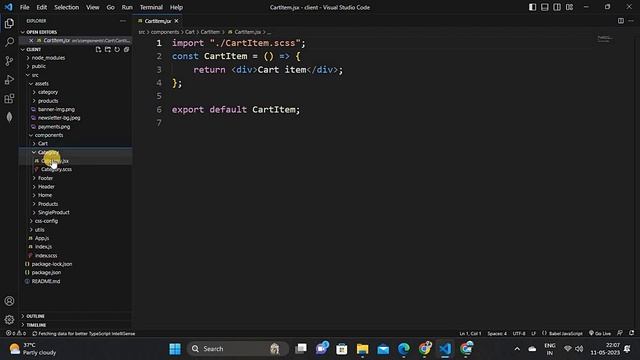
Task: Close CartItem.jsx in Open Editors list
Action: pyautogui.click(x=31, y=40)
